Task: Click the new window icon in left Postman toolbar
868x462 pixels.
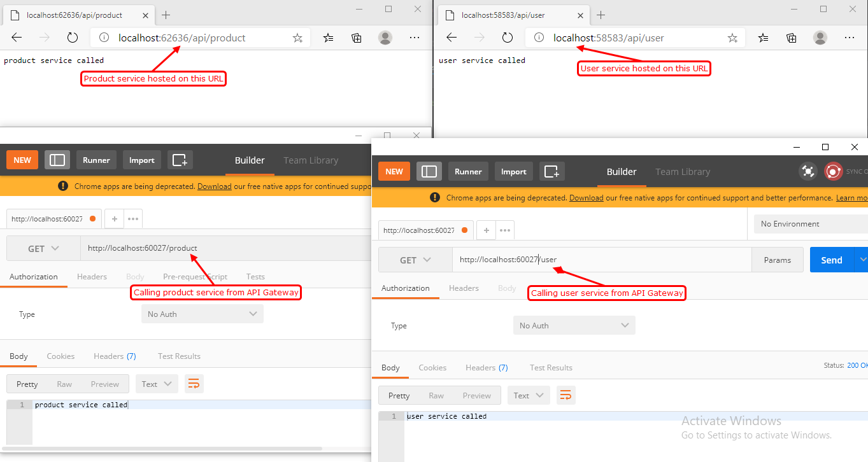Action: tap(180, 160)
